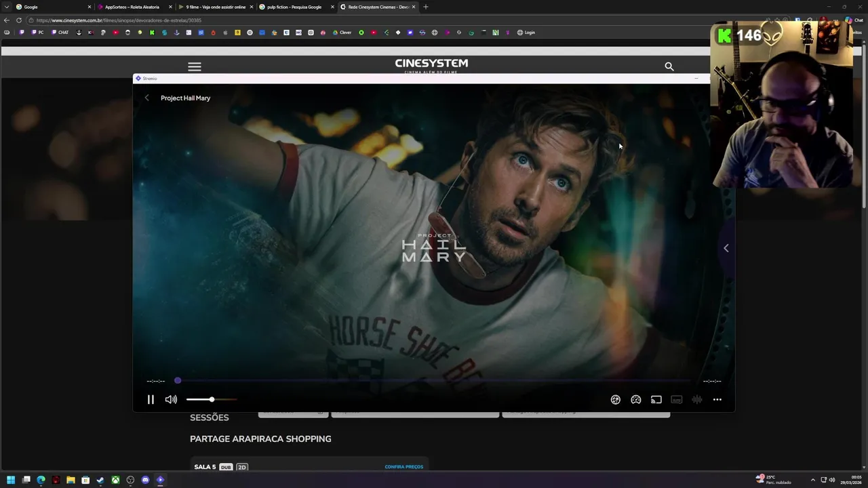Show hidden system tray icons chevron
Viewport: 868px width, 488px height.
(x=813, y=480)
